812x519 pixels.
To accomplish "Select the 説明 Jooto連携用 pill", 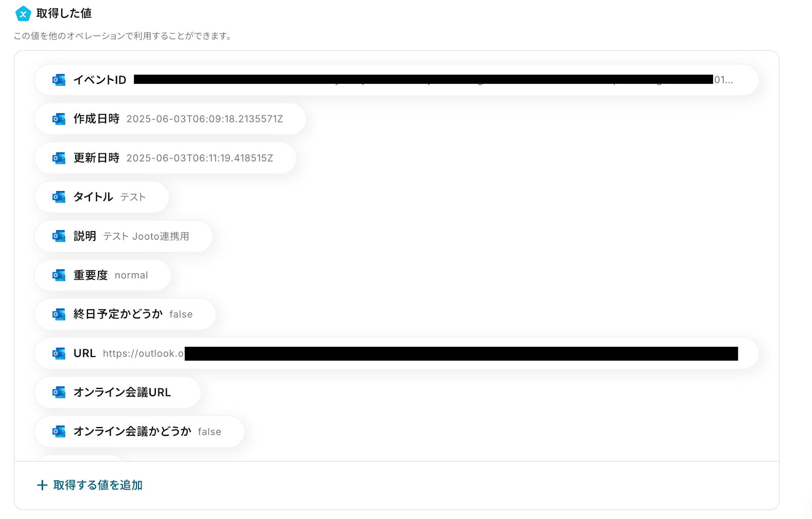I will (123, 237).
